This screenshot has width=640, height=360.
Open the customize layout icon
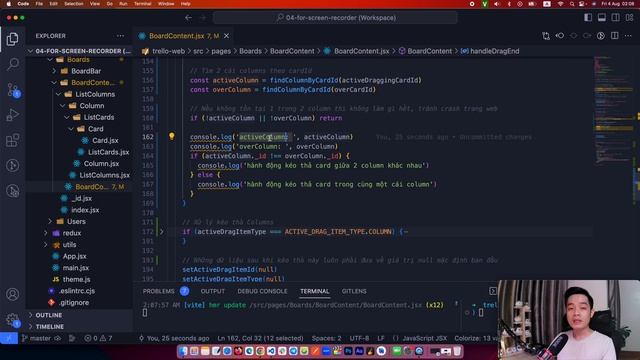629,18
